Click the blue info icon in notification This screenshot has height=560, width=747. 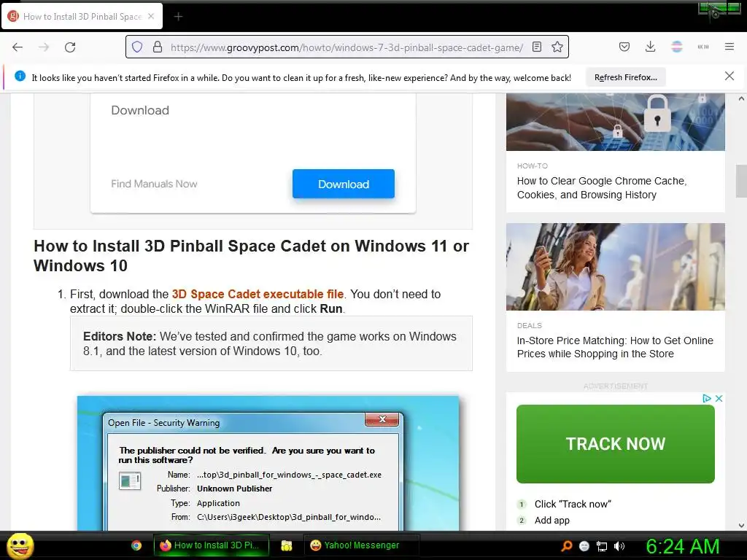[20, 76]
